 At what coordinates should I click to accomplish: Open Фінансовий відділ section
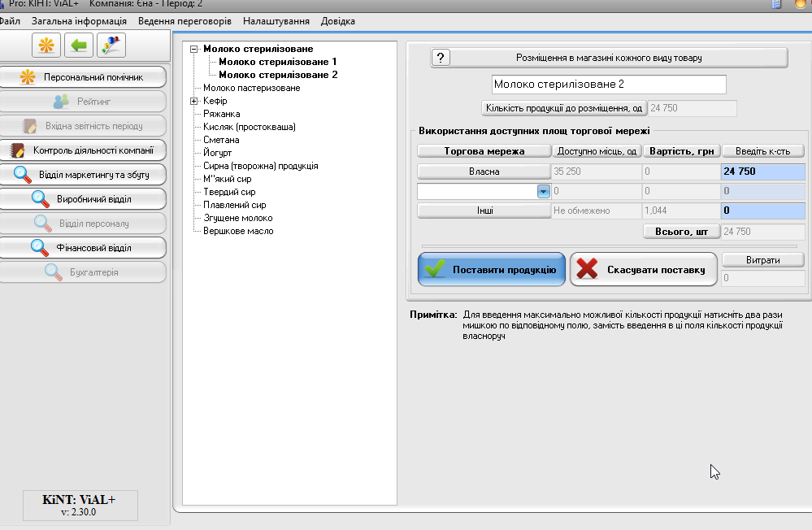[x=83, y=248]
